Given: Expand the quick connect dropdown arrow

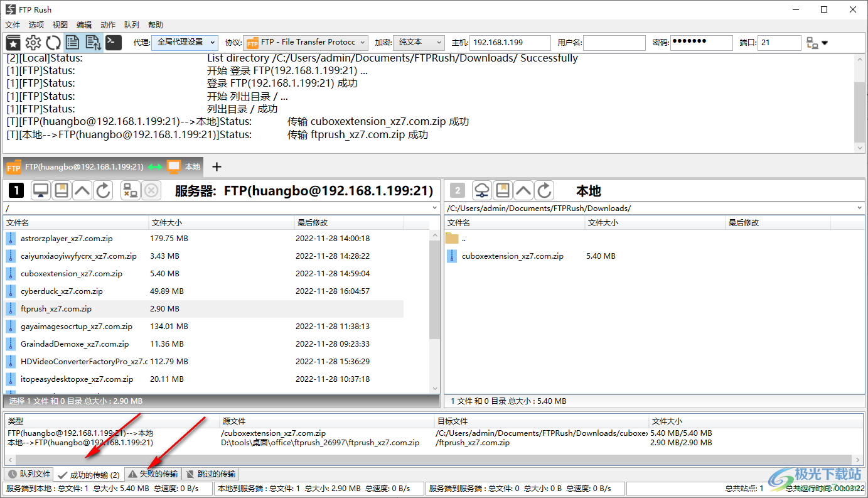Looking at the screenshot, I should [825, 43].
